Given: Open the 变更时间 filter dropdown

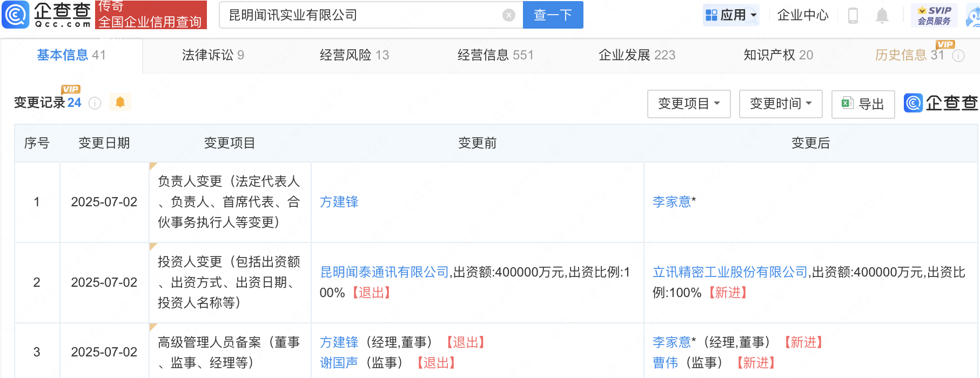Looking at the screenshot, I should [781, 104].
